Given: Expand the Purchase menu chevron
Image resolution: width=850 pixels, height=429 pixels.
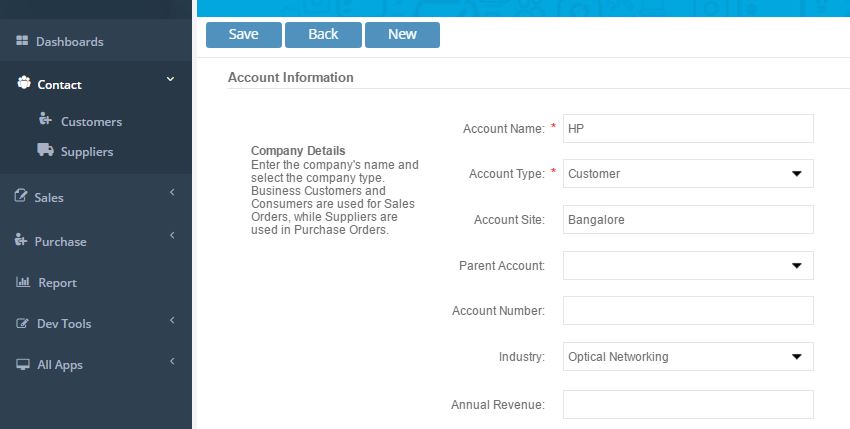Looking at the screenshot, I should 172,235.
